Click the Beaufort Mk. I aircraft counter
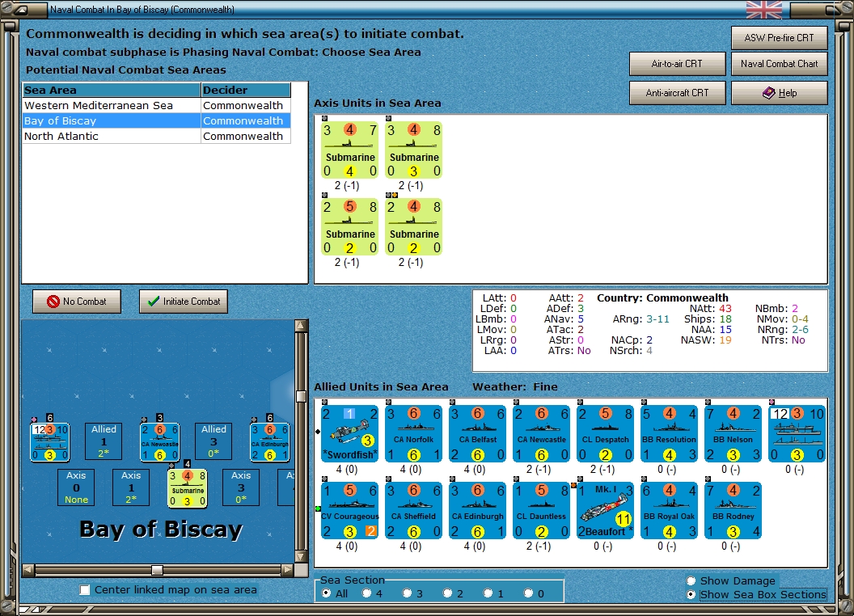The width and height of the screenshot is (854, 616). [x=605, y=510]
